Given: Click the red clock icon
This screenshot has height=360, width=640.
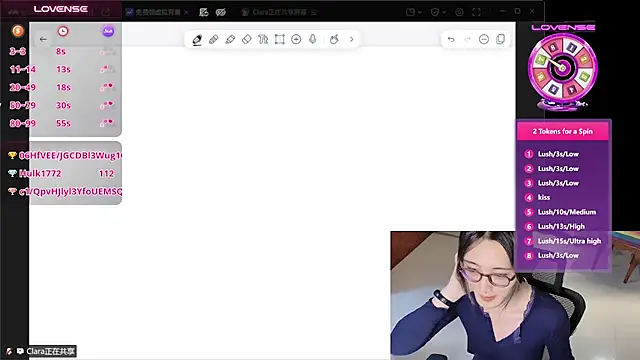Looking at the screenshot, I should point(63,31).
